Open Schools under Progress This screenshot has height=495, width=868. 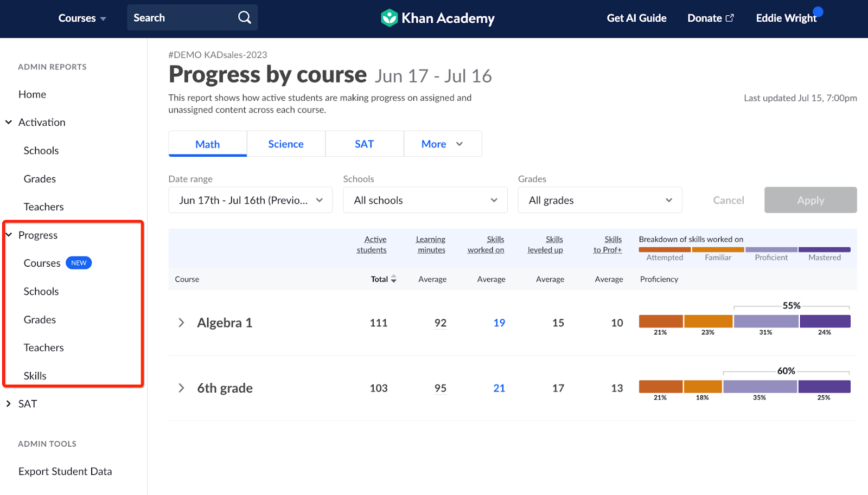(x=41, y=291)
